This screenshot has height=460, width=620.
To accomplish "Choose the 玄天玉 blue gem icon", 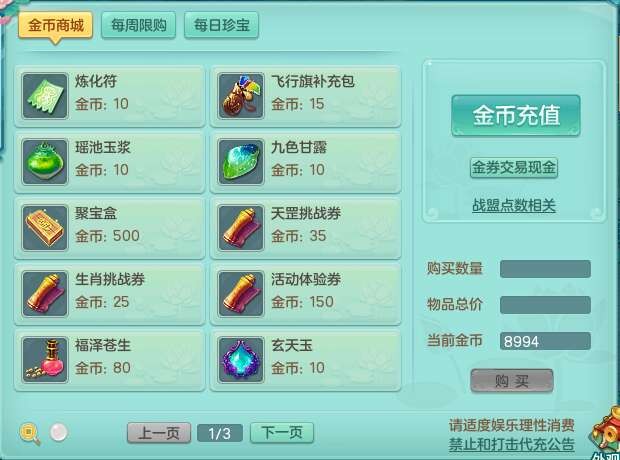I will 241,360.
